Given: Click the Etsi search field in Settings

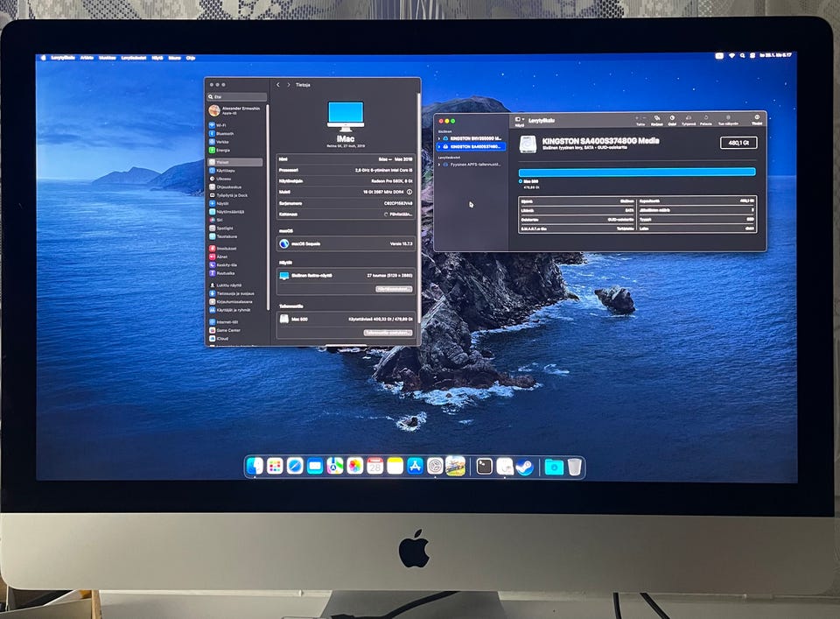Looking at the screenshot, I should [x=236, y=97].
